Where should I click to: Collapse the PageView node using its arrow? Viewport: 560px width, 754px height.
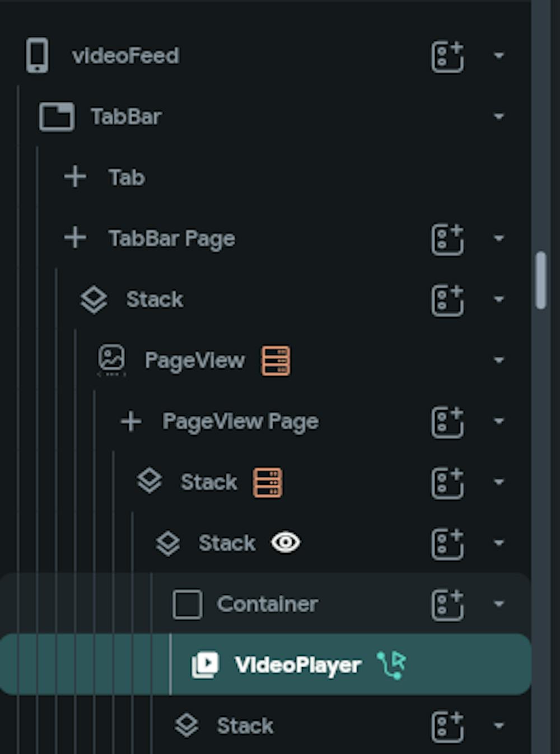click(498, 360)
